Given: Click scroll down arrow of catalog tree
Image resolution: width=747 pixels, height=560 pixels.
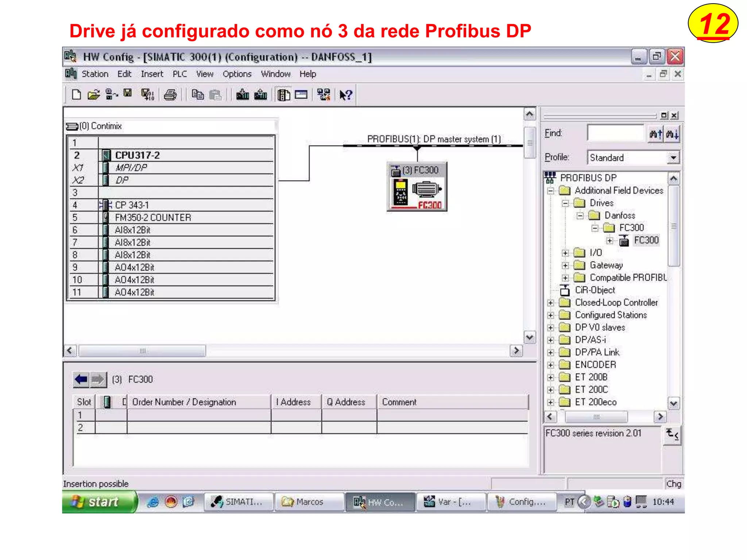Looking at the screenshot, I should click(x=673, y=404).
